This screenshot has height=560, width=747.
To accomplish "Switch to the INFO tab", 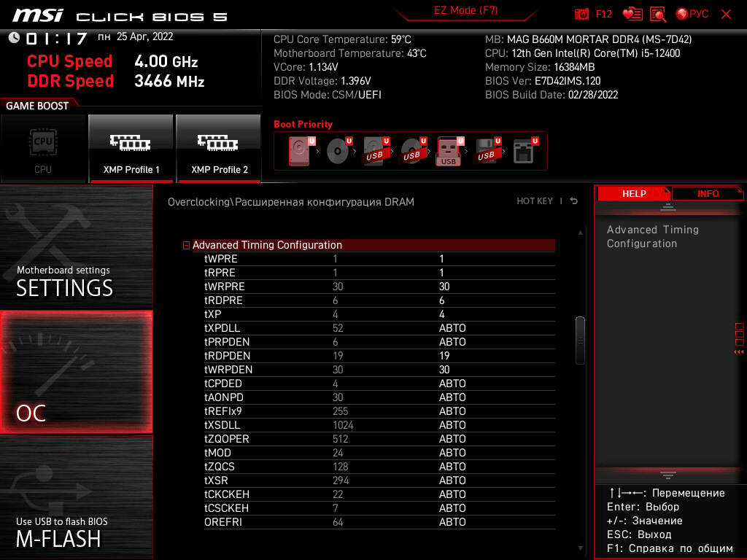I will pyautogui.click(x=708, y=194).
